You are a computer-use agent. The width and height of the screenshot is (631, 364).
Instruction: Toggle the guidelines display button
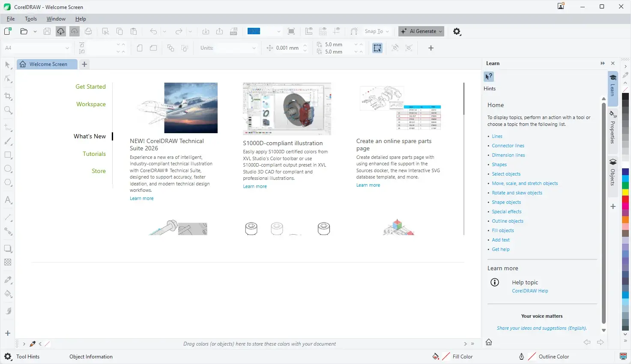click(337, 31)
